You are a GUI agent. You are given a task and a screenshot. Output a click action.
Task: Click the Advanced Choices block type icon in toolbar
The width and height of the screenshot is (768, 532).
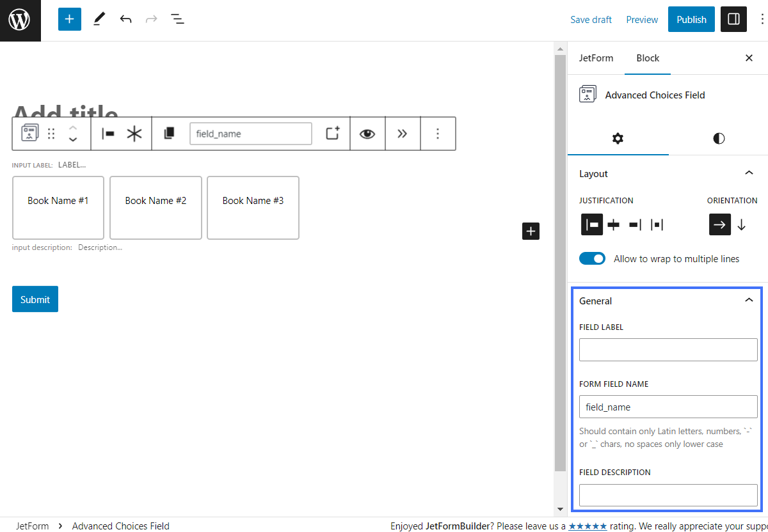point(29,134)
